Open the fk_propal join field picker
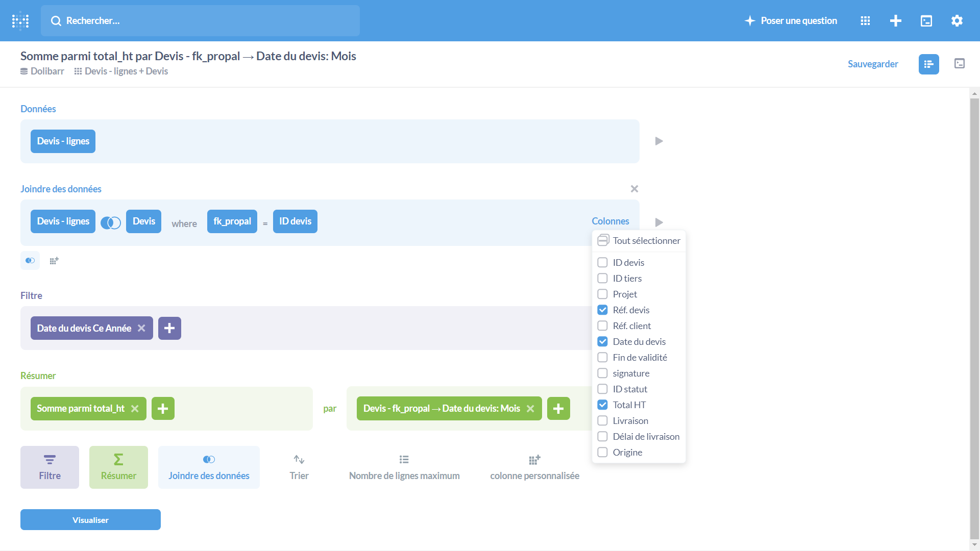Screen dimensions: 980x551 232,221
